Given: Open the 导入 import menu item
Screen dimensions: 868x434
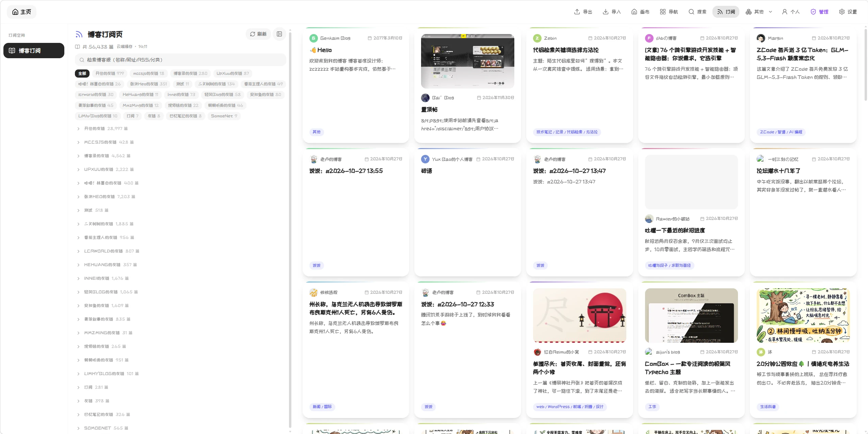Looking at the screenshot, I should coord(612,12).
